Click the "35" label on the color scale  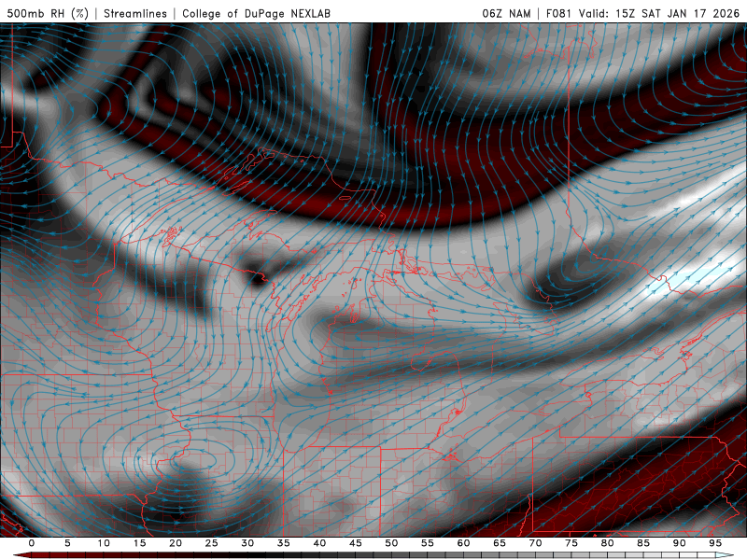284,543
